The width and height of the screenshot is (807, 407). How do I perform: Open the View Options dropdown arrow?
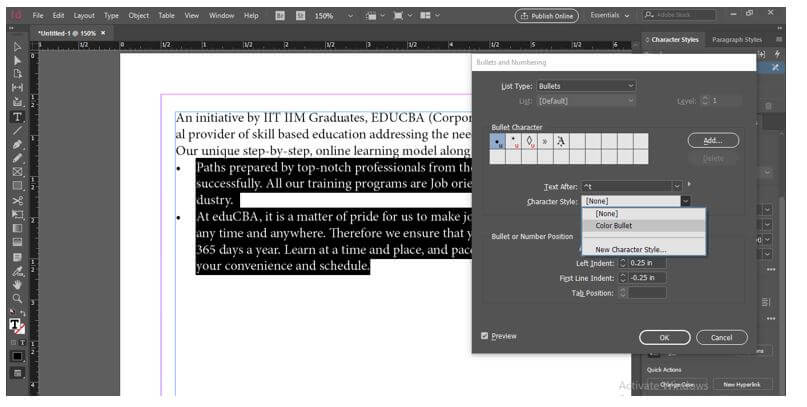(x=382, y=16)
